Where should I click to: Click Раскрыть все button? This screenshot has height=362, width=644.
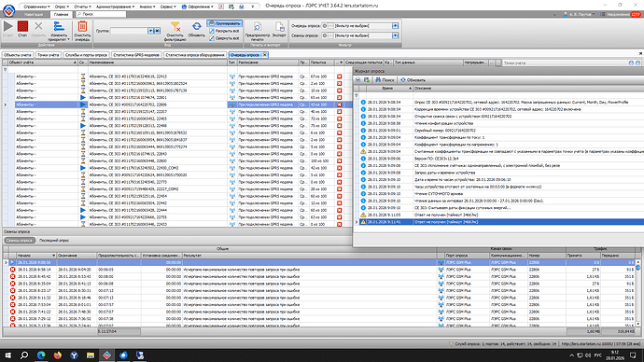click(x=224, y=31)
